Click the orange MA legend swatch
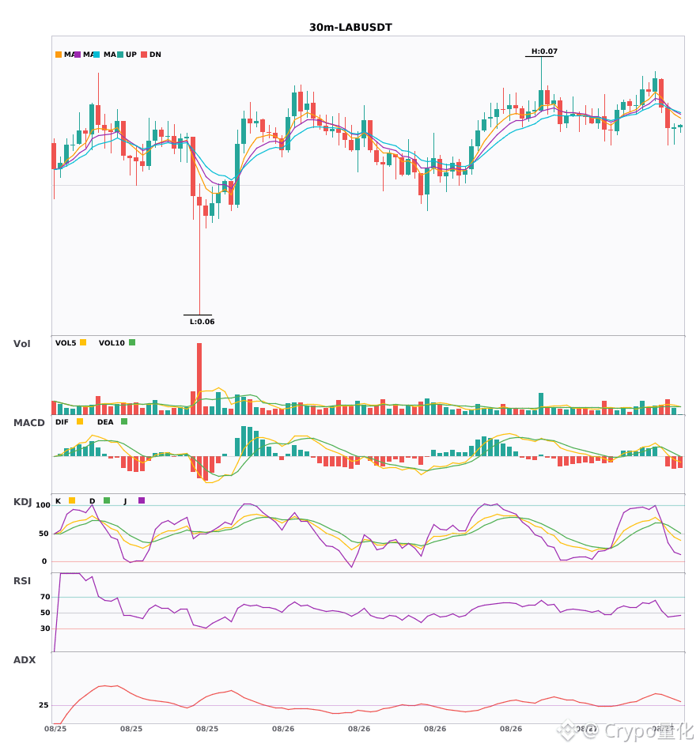Screen dimensions: 700x751 pyautogui.click(x=59, y=55)
